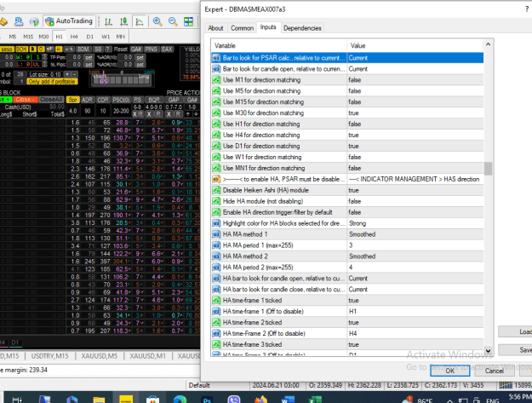Open Word from the taskbar
Viewport: 532px width, 403px height.
click(288, 400)
